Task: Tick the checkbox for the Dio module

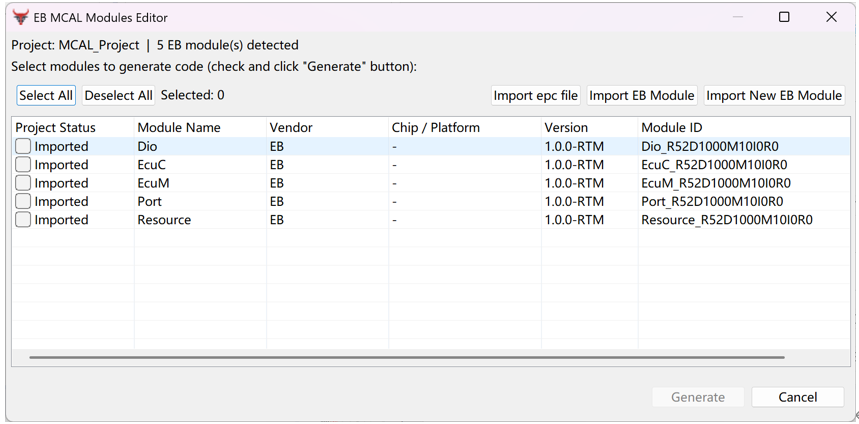Action: pos(23,146)
